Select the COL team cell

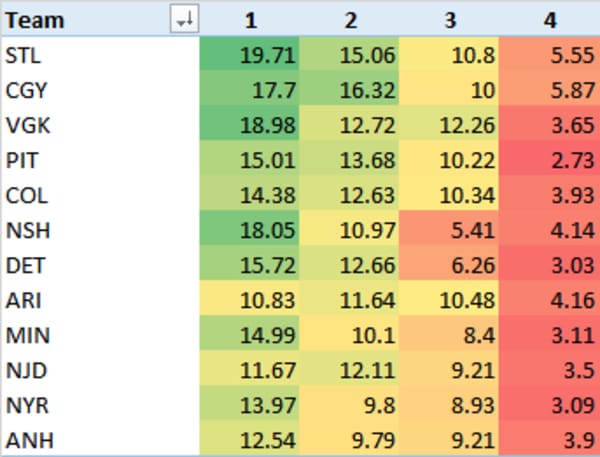[x=100, y=194]
